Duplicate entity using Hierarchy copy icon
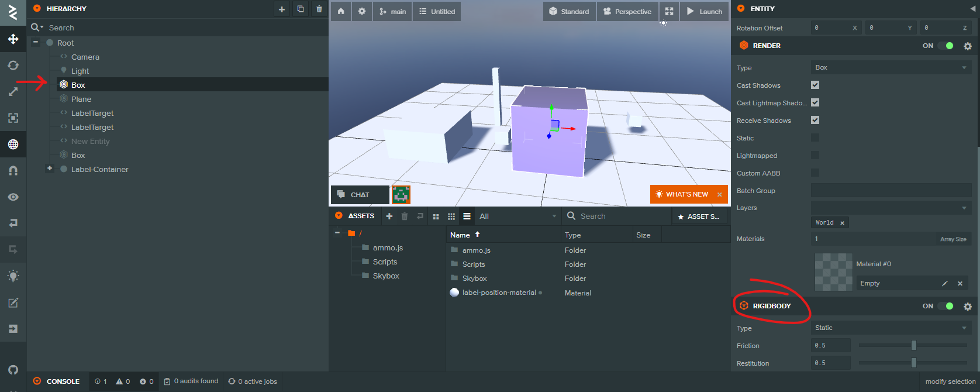 300,9
